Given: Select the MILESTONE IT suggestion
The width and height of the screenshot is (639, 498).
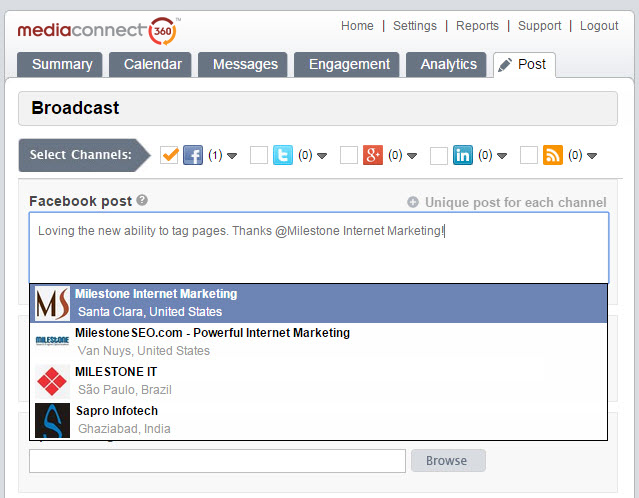Looking at the screenshot, I should [319, 381].
